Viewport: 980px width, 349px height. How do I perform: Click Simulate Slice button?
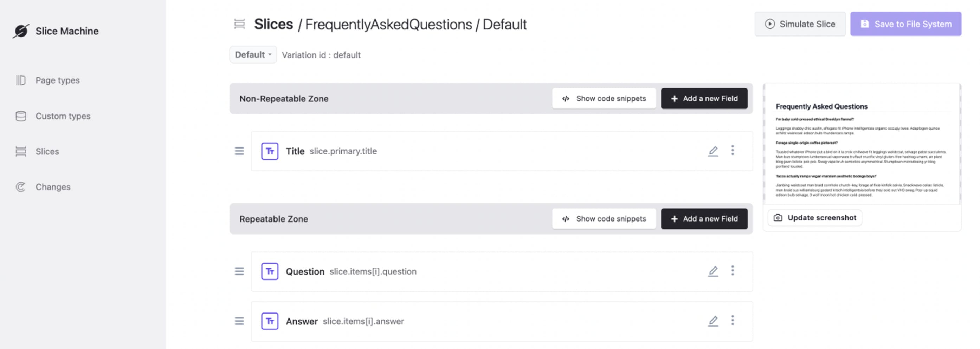[x=800, y=24]
